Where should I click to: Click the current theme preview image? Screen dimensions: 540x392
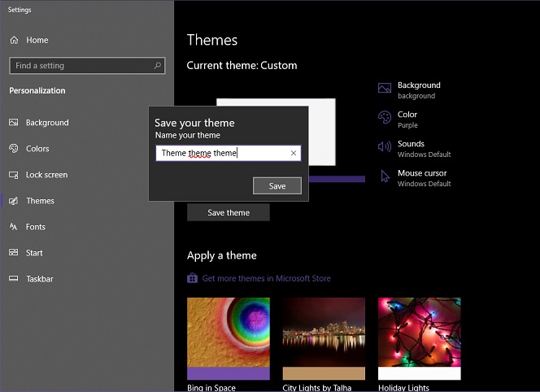pyautogui.click(x=322, y=132)
